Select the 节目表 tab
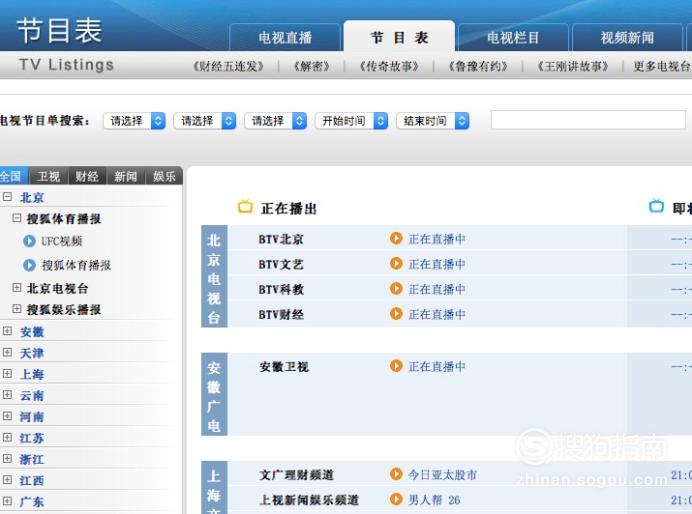The image size is (692, 514). 399,37
